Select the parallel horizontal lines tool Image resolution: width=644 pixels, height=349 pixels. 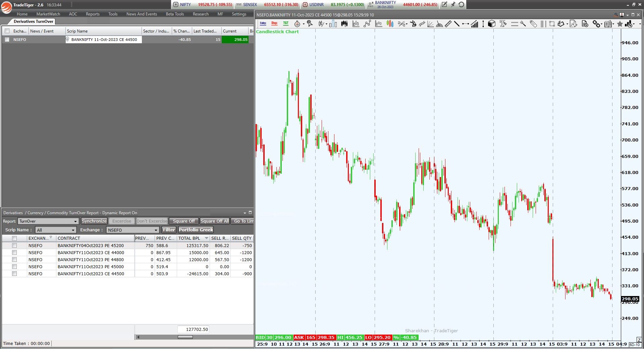(515, 24)
